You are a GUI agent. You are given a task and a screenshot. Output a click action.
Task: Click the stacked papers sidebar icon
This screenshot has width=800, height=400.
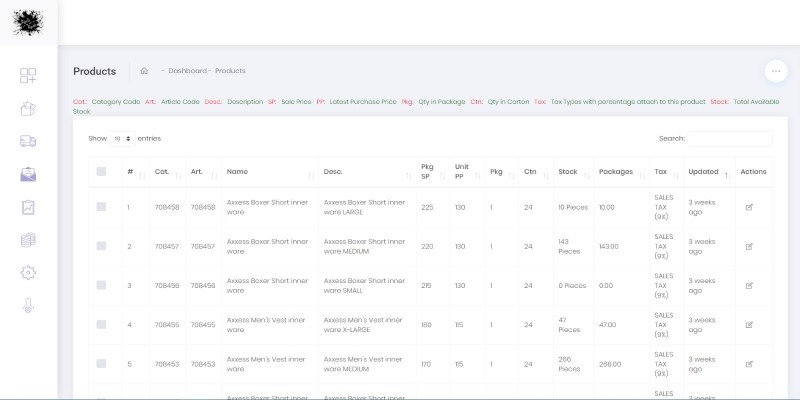point(28,240)
